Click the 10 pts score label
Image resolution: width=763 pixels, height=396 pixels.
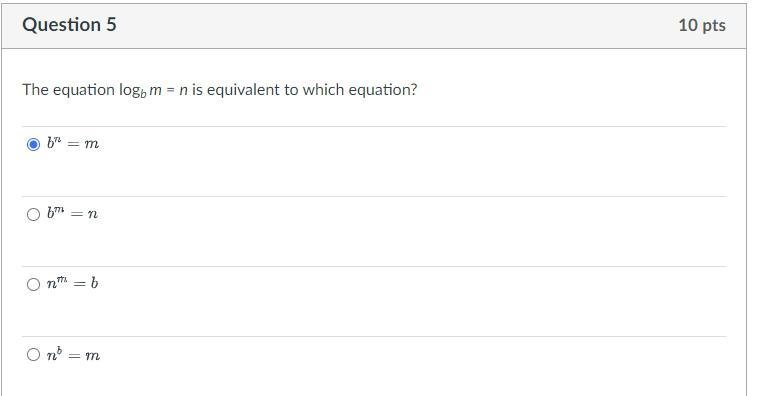(702, 25)
